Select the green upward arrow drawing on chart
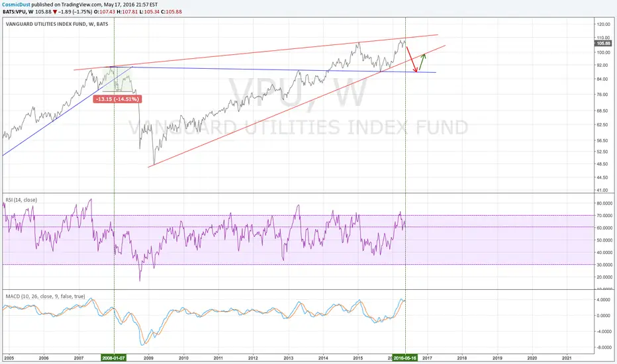617x364 pixels. coord(422,62)
